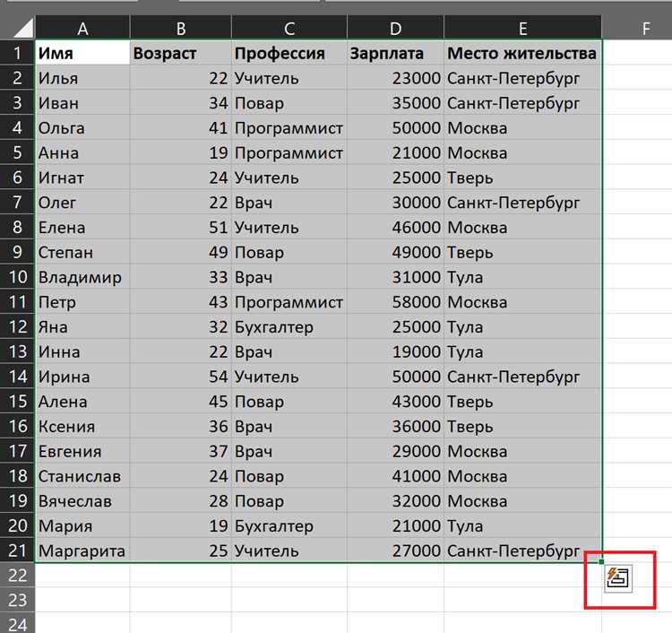This screenshot has width=672, height=633.
Task: Open the Quick Analysis button
Action: [618, 578]
